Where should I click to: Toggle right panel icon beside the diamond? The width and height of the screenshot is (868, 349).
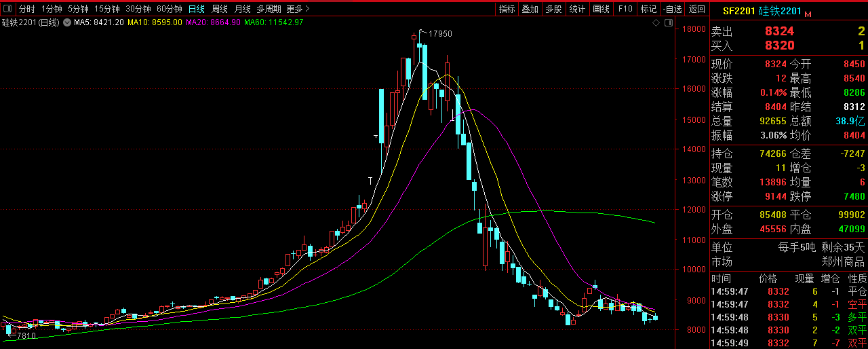669,22
